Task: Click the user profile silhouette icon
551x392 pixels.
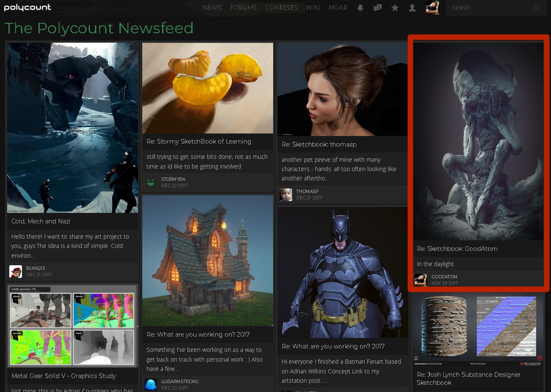Action: [412, 8]
